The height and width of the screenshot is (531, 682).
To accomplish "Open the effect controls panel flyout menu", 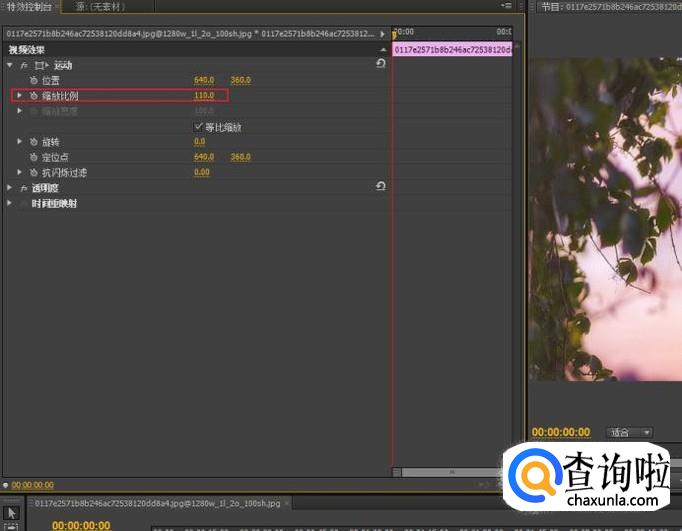I will (x=506, y=5).
